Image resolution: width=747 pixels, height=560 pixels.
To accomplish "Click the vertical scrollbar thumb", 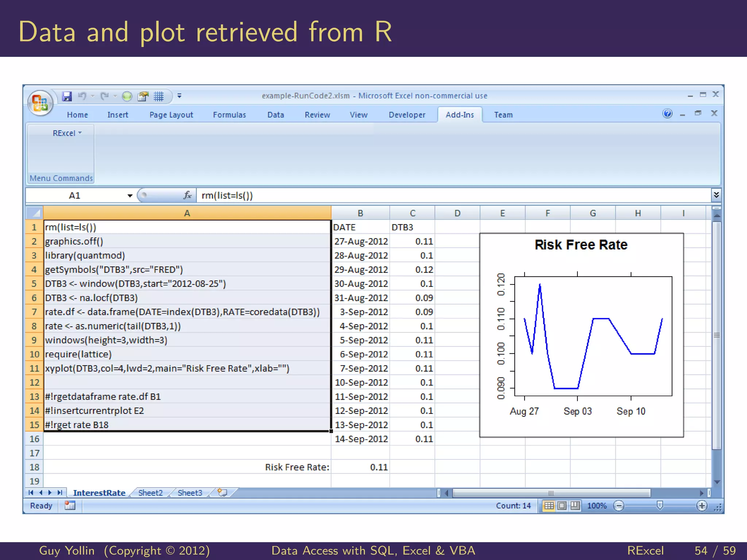I will [x=717, y=335].
